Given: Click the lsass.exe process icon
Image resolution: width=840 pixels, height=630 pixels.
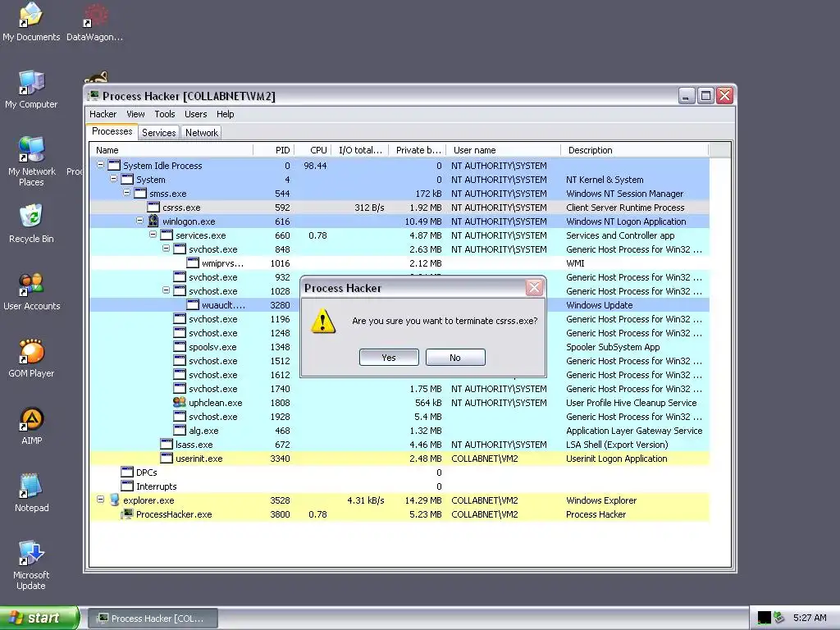Looking at the screenshot, I should [167, 444].
